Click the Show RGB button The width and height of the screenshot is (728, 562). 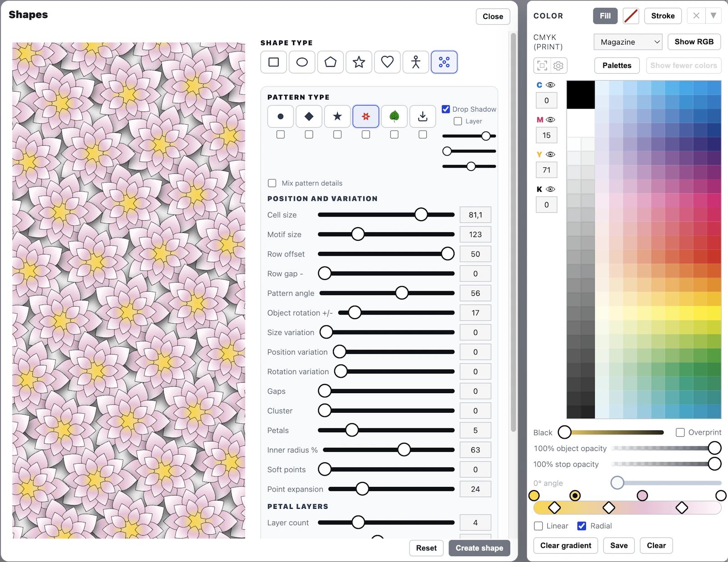tap(694, 42)
